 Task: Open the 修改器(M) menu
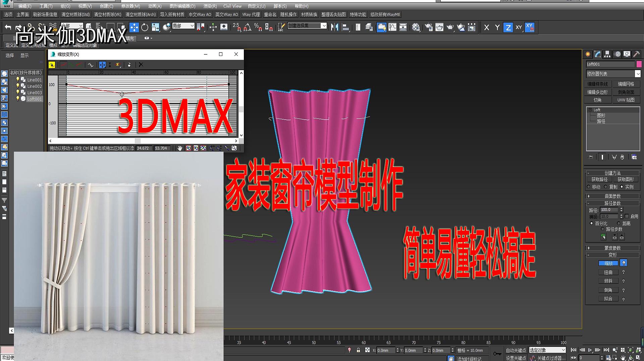[x=130, y=6]
